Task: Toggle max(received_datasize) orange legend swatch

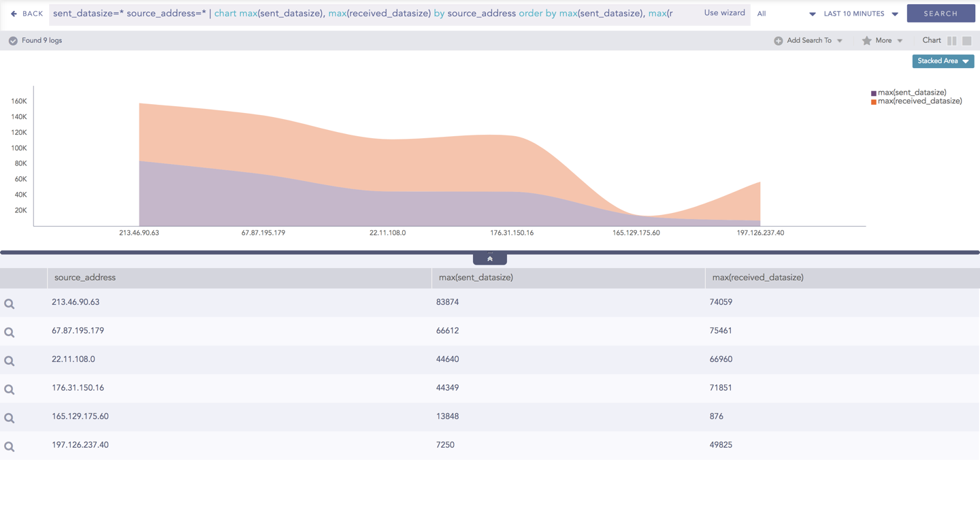Action: 874,101
